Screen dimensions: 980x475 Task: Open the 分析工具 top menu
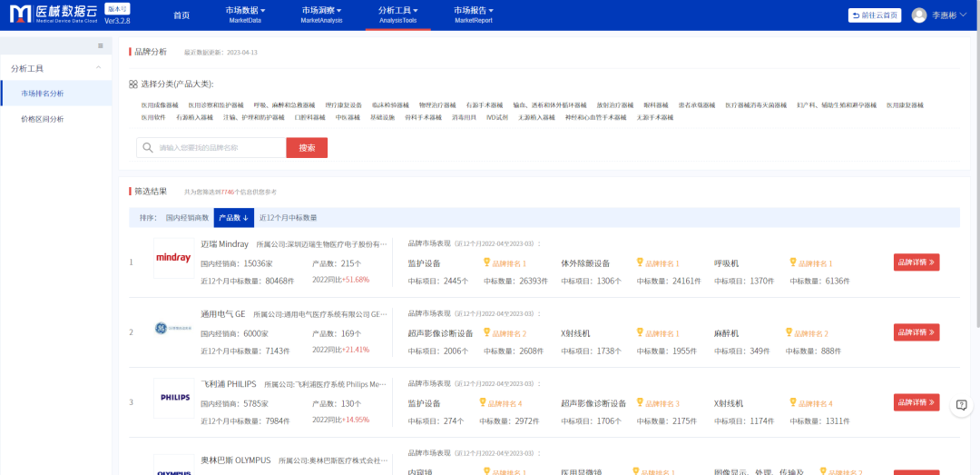397,15
